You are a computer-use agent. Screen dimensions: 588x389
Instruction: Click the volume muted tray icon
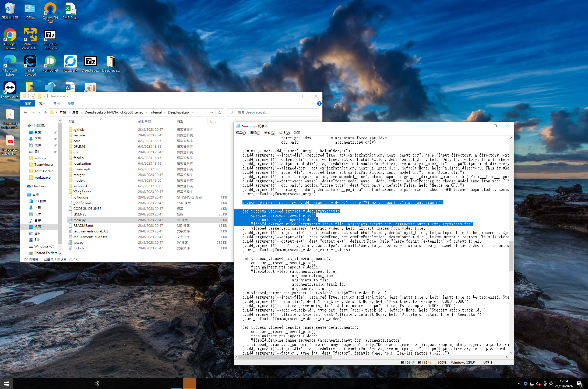click(538, 384)
